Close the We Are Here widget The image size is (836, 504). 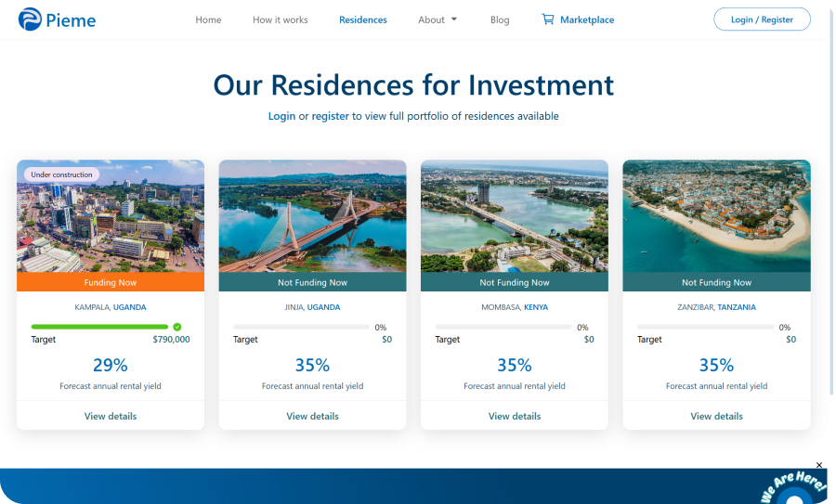coord(819,465)
